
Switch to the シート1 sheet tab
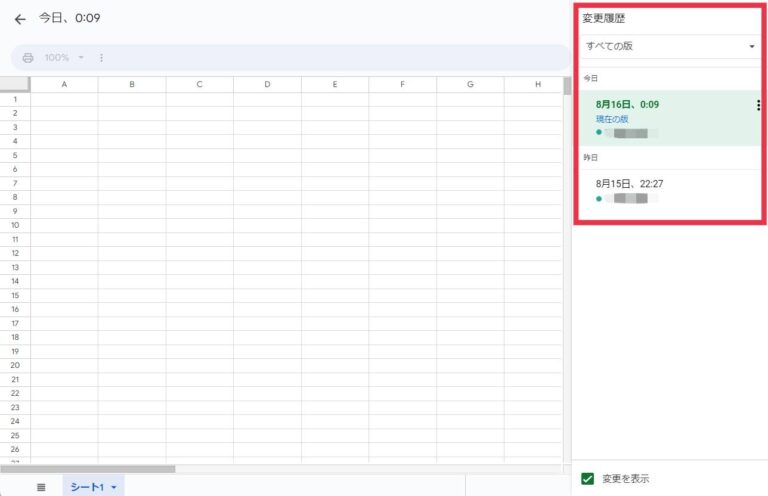(x=88, y=487)
